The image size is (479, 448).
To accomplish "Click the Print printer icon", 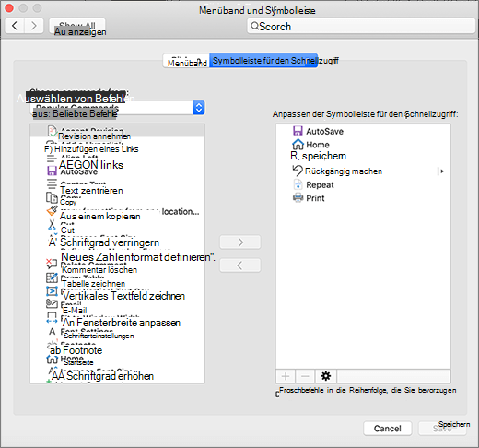I will 298,197.
